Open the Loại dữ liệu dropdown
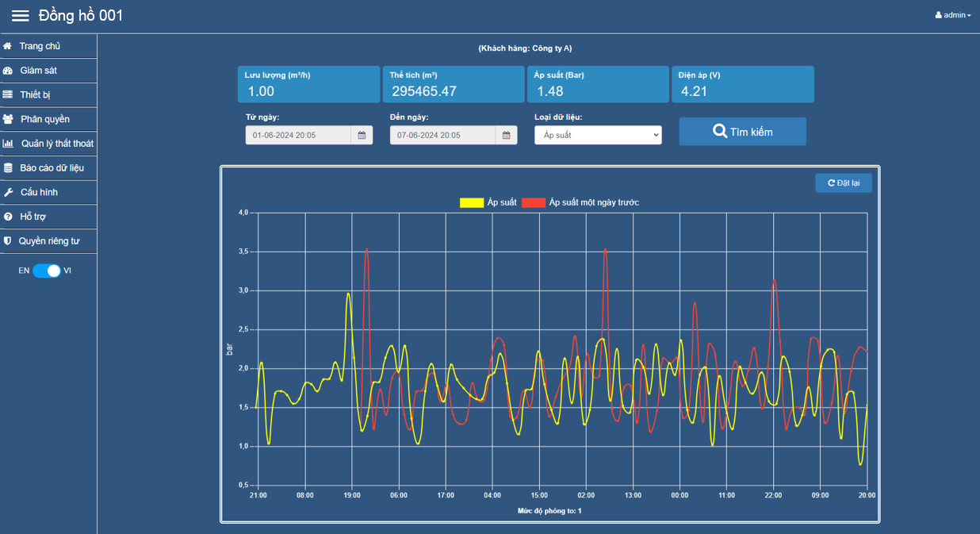 tap(598, 136)
